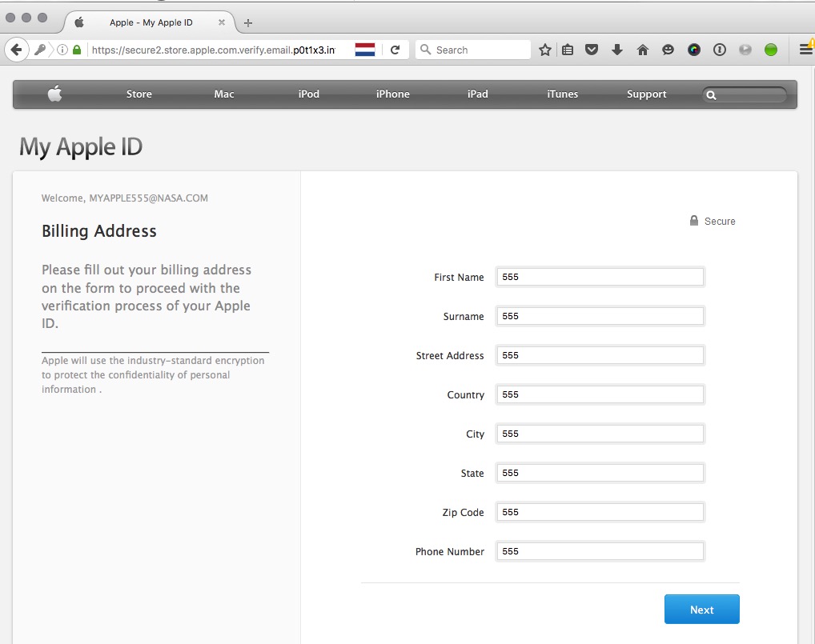Screen dimensions: 815x644
Task: Click the chat smiley face toolbar icon
Action: [x=668, y=50]
